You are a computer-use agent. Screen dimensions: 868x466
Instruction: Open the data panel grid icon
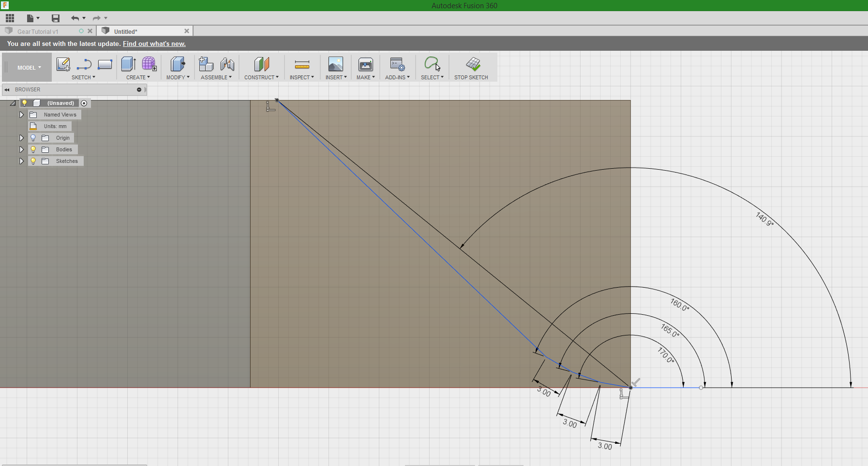click(x=10, y=18)
